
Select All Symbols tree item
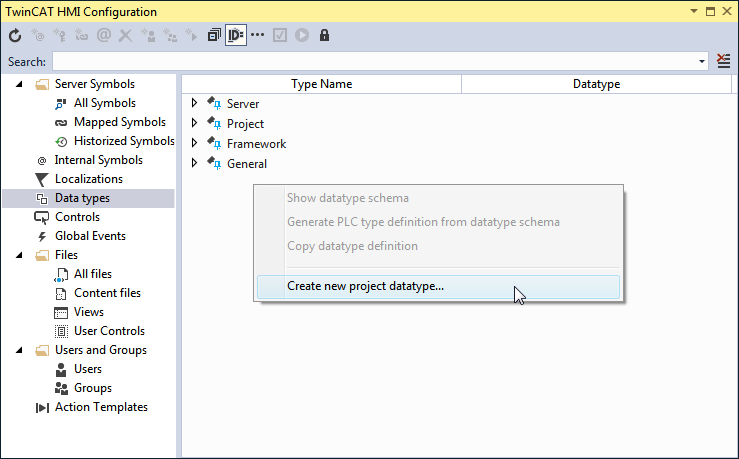coord(105,103)
